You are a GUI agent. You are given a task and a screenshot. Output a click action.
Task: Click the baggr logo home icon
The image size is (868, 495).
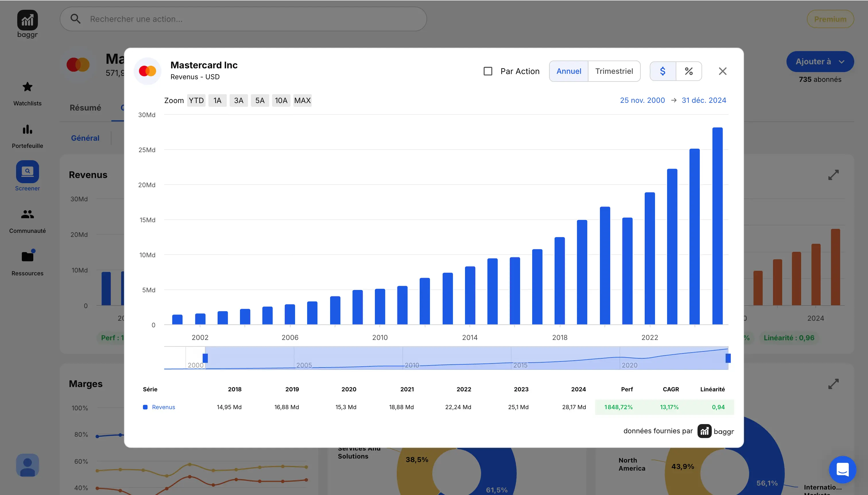pyautogui.click(x=27, y=20)
